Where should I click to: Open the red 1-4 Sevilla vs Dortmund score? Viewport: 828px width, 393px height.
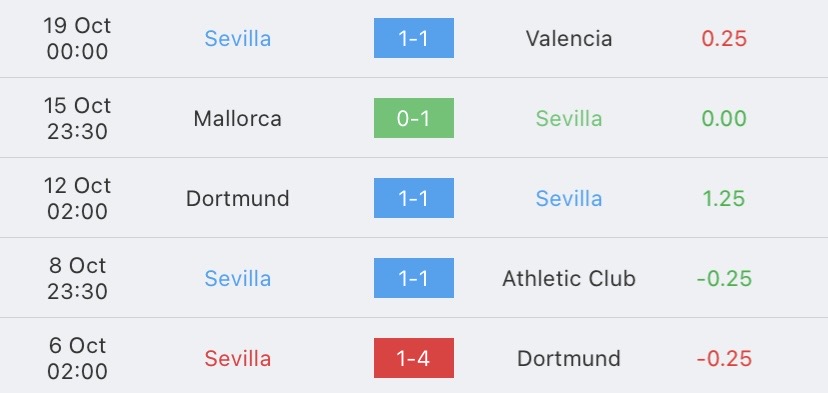coord(413,358)
